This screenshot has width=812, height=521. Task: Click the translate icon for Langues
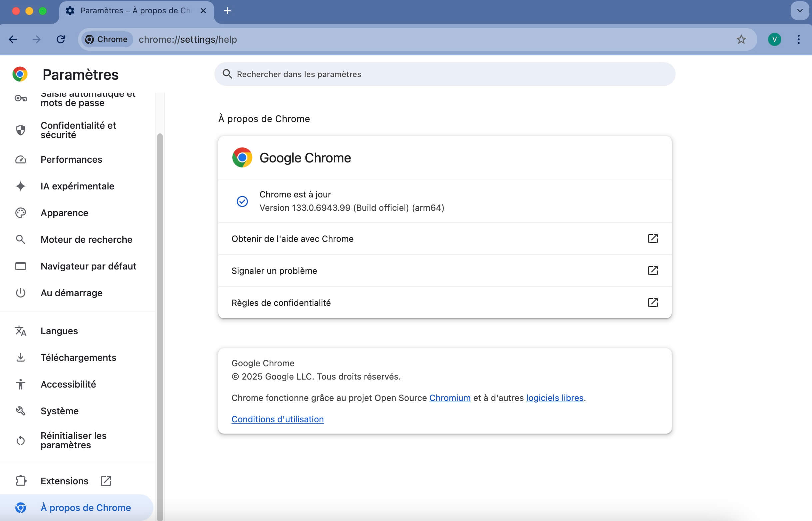pos(21,331)
